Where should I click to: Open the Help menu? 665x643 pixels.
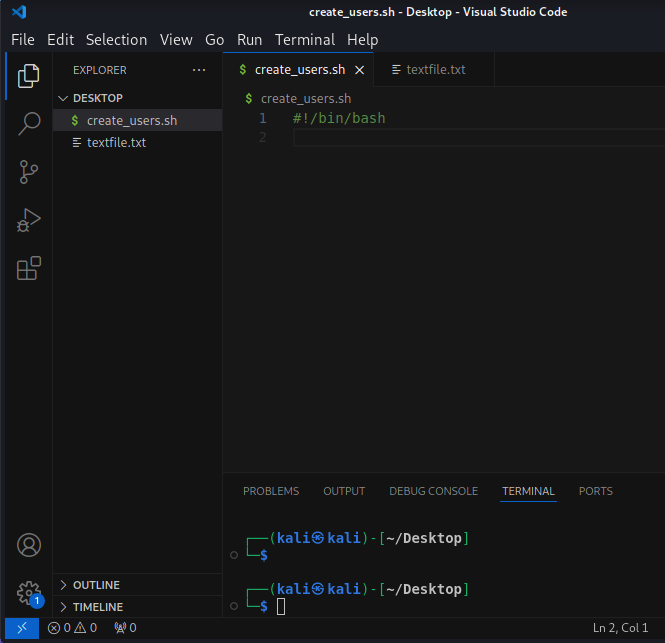click(363, 40)
